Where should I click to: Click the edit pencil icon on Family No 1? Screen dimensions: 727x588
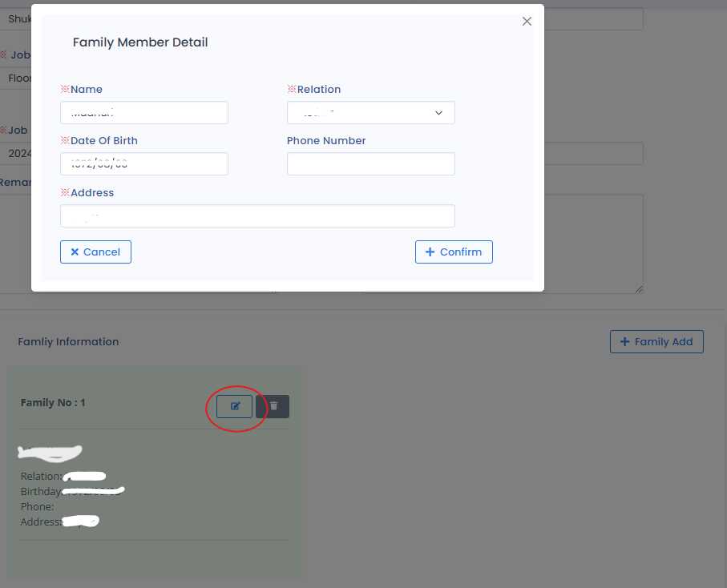click(x=235, y=406)
